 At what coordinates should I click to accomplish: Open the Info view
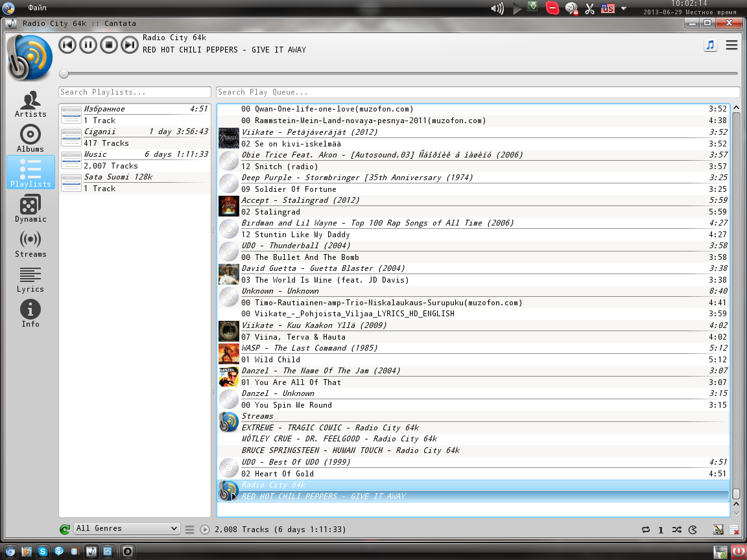[30, 314]
